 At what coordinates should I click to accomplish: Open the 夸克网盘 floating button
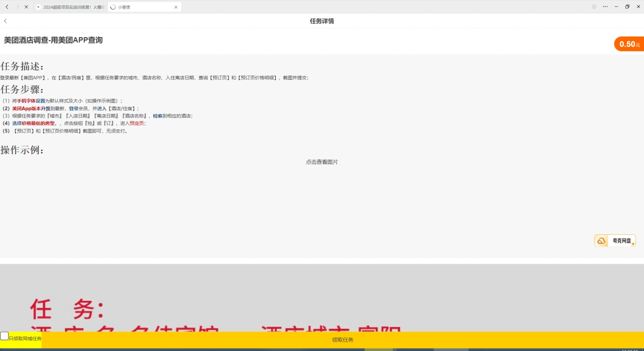pyautogui.click(x=615, y=240)
